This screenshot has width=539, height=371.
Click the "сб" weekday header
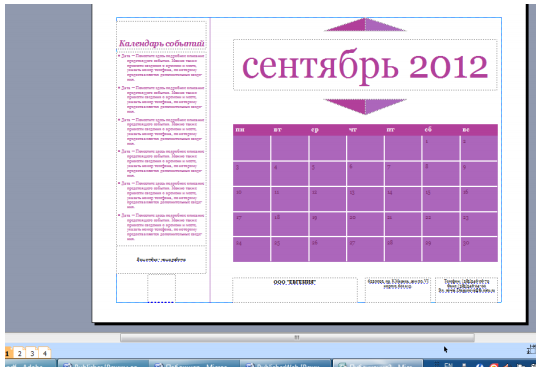428,130
